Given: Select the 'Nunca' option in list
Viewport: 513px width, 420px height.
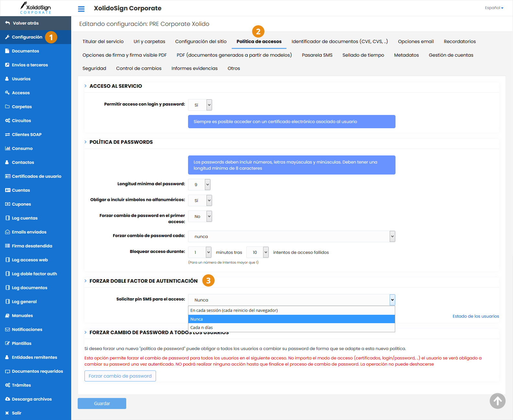Looking at the screenshot, I should tap(292, 319).
